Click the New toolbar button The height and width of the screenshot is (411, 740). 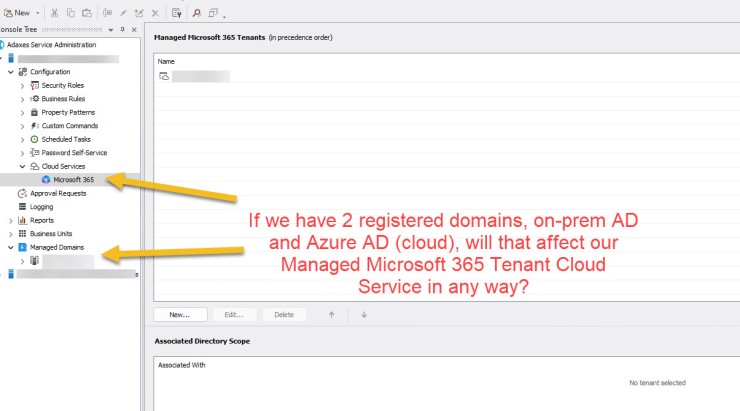pos(17,13)
